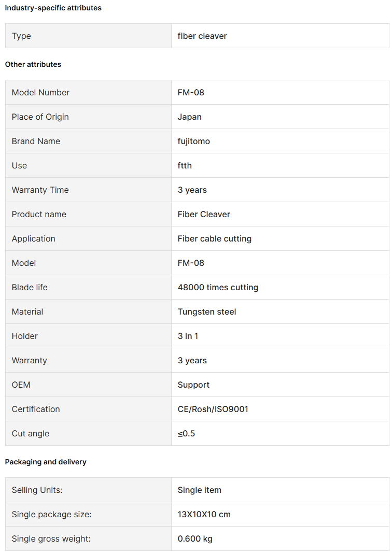The height and width of the screenshot is (553, 392).
Task: Click the "Warranty Time" label cell
Action: pos(40,190)
